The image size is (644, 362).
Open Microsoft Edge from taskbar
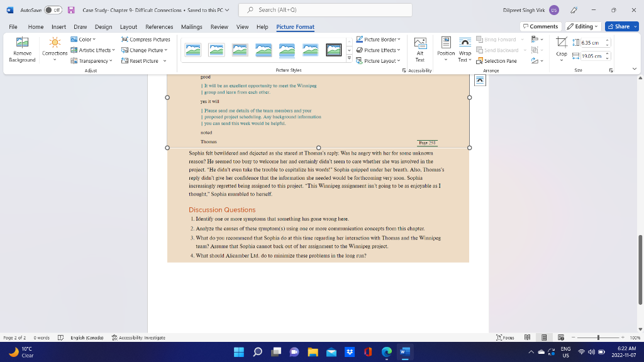coord(387,352)
